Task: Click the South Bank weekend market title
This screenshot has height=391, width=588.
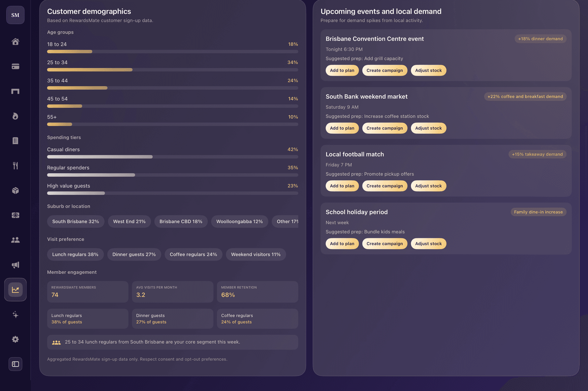Action: [367, 97]
